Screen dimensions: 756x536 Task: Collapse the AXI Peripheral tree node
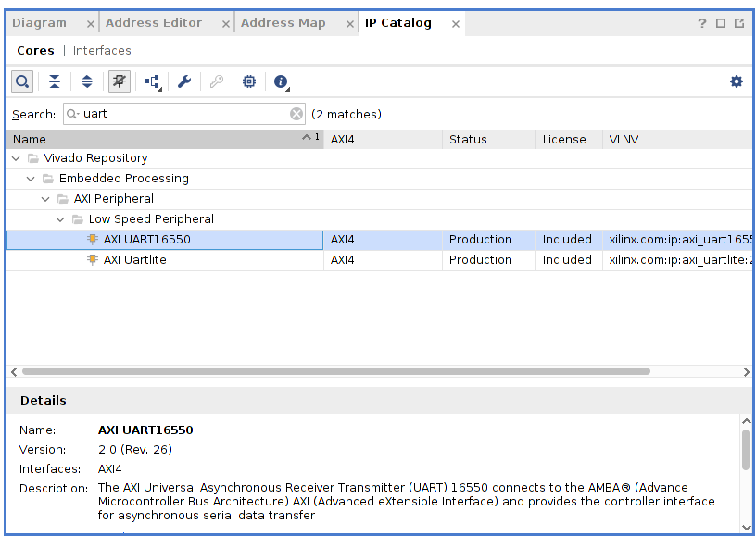(45, 199)
